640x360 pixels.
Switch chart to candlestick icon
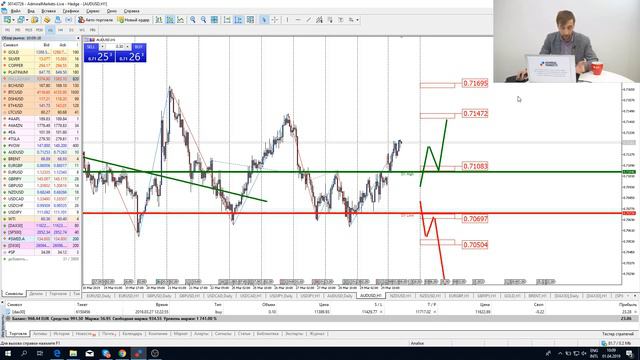[170, 20]
